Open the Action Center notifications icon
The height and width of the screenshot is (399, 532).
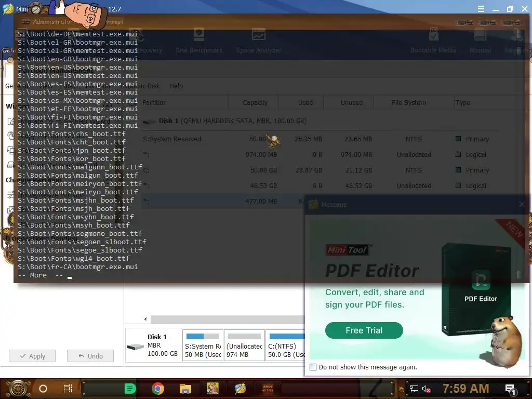pos(510,389)
